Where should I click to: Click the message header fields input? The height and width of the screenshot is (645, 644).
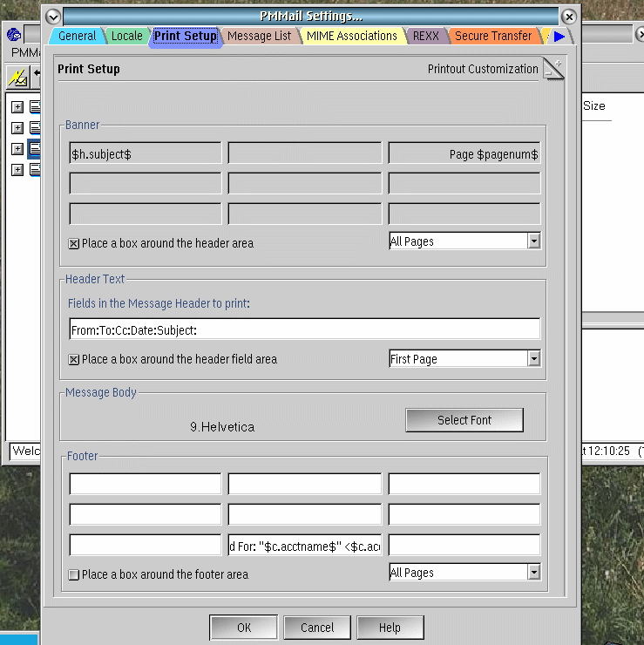[x=305, y=329]
